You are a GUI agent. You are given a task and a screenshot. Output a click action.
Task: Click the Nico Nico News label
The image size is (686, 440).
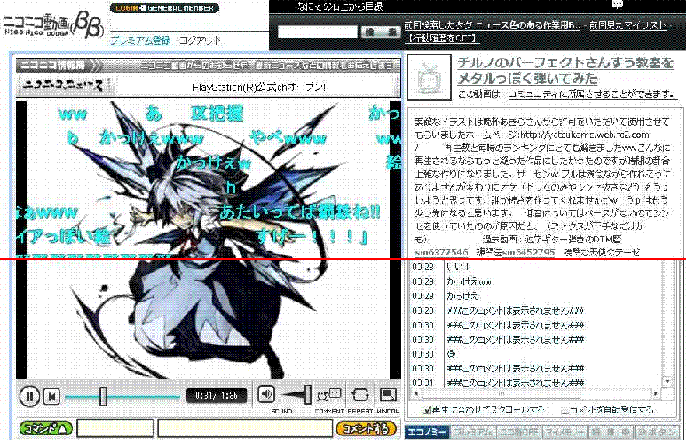click(x=63, y=86)
